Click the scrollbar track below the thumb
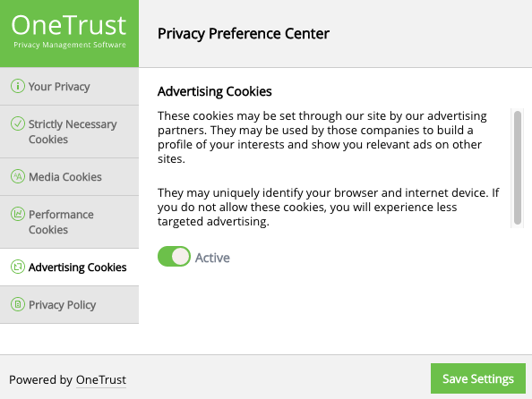The height and width of the screenshot is (399, 532). coord(518,226)
